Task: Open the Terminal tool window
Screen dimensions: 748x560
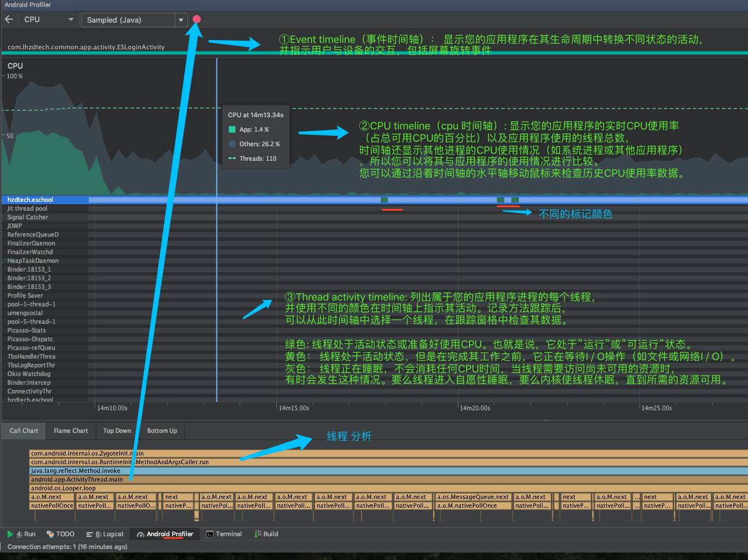Action: [223, 534]
